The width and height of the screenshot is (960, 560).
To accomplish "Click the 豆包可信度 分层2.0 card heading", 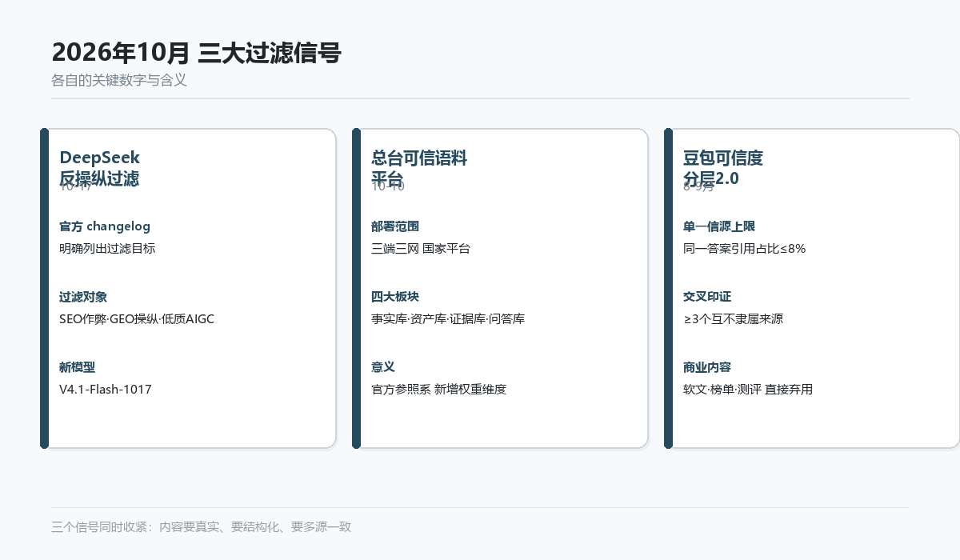I will pyautogui.click(x=723, y=168).
